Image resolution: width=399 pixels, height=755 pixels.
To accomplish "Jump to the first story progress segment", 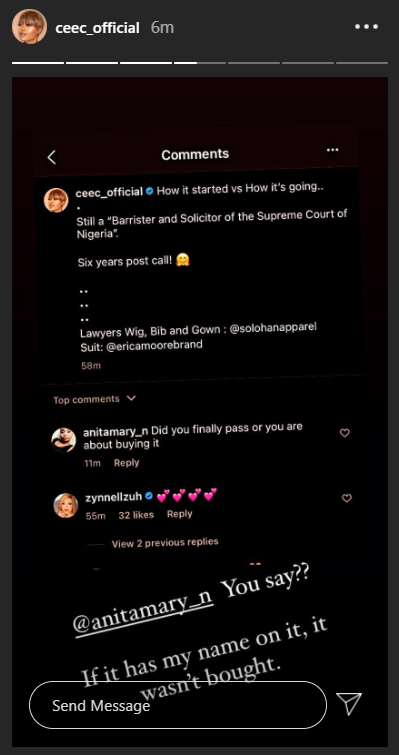I will (38, 63).
